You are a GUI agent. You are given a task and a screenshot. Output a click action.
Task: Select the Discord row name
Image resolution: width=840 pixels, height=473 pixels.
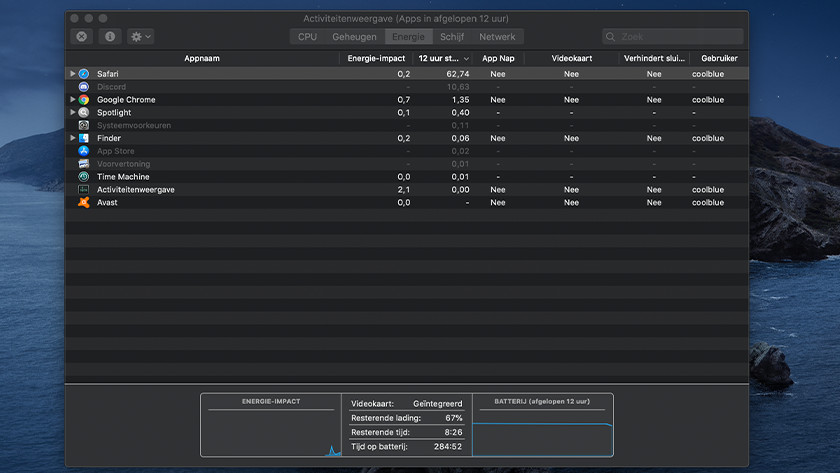111,87
